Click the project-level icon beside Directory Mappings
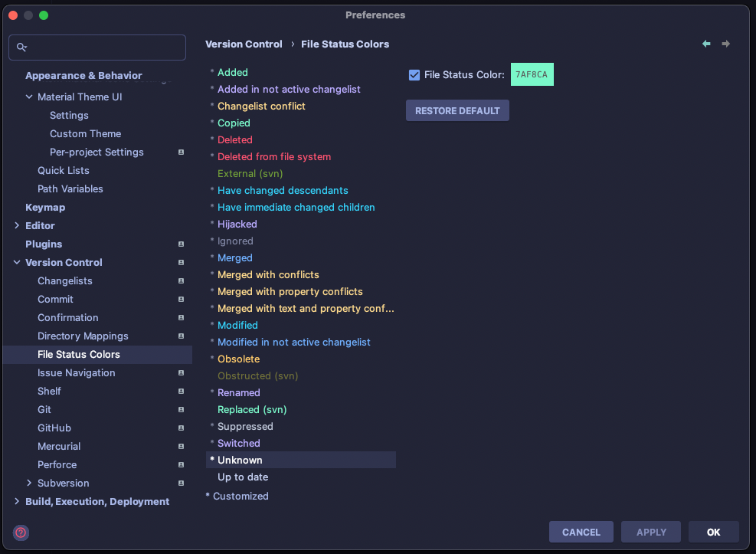 (x=181, y=336)
